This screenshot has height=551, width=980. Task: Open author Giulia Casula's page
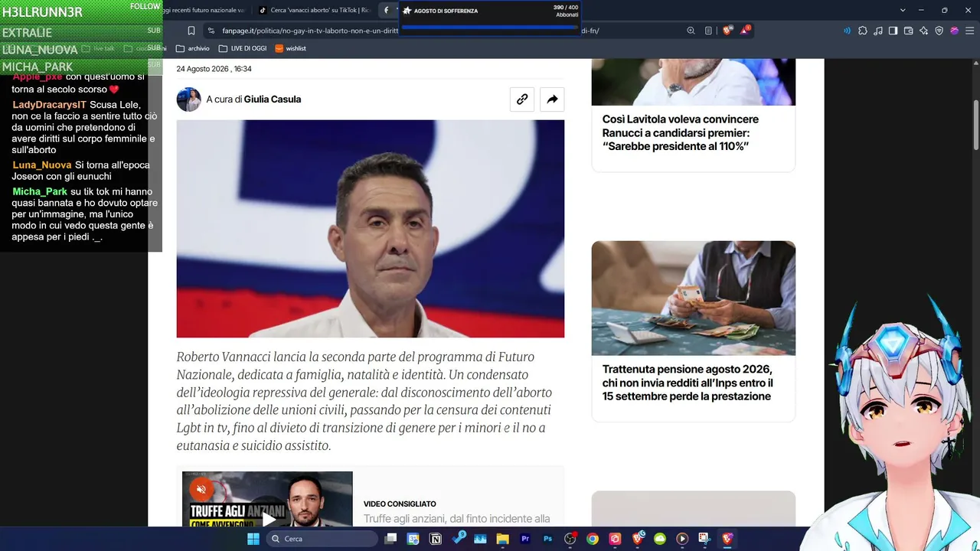pos(273,99)
